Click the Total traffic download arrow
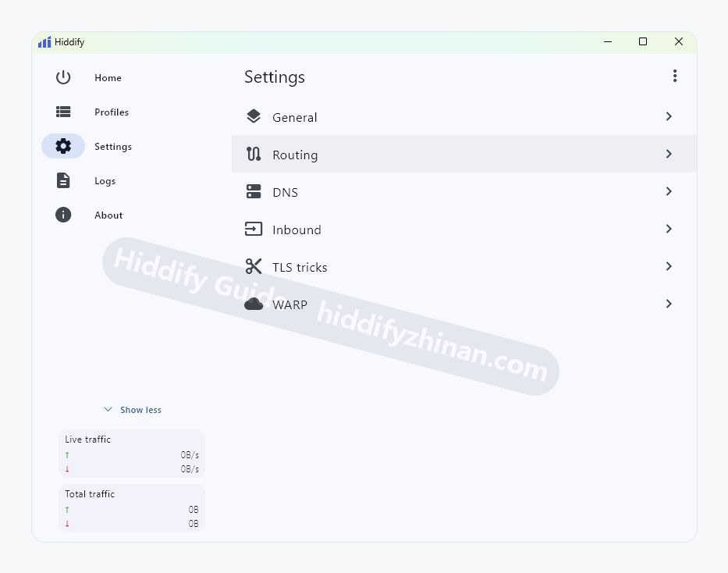Viewport: 728px width, 573px height. point(67,524)
